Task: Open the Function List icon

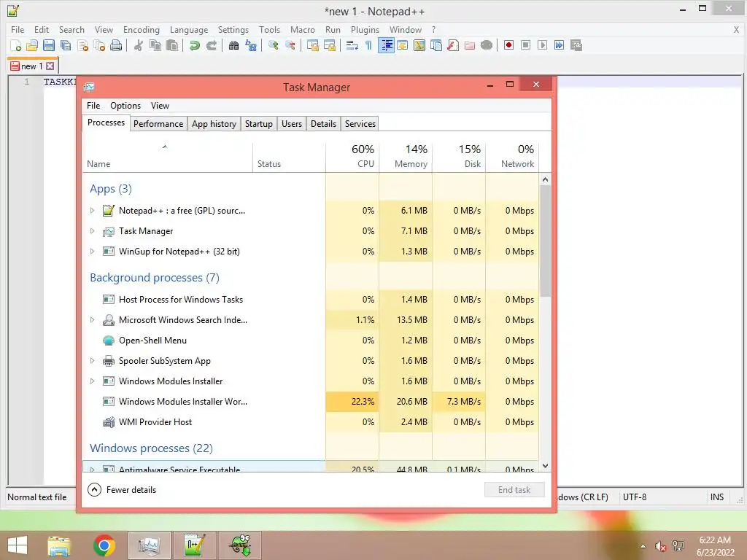Action: point(453,46)
